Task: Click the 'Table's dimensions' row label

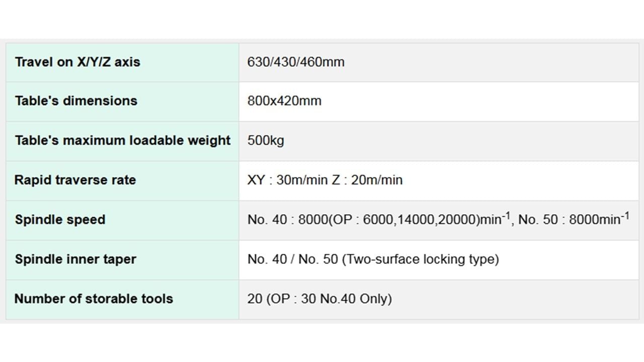Action: 76,101
